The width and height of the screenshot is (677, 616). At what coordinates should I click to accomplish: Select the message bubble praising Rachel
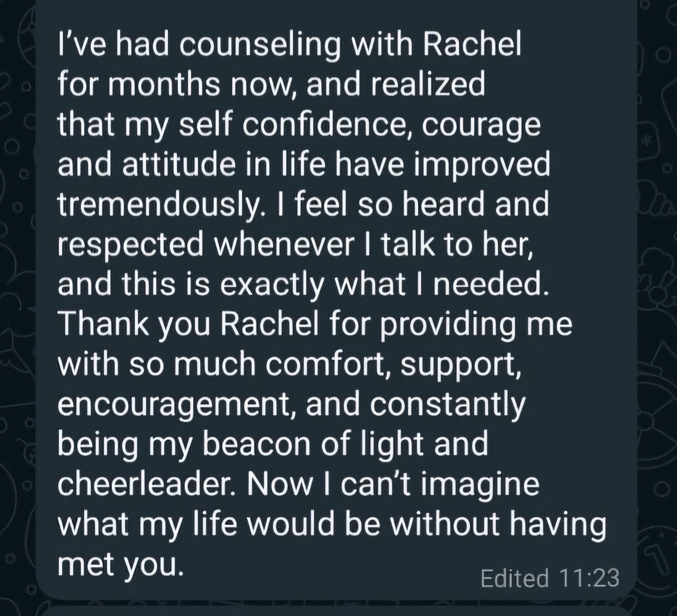336,299
